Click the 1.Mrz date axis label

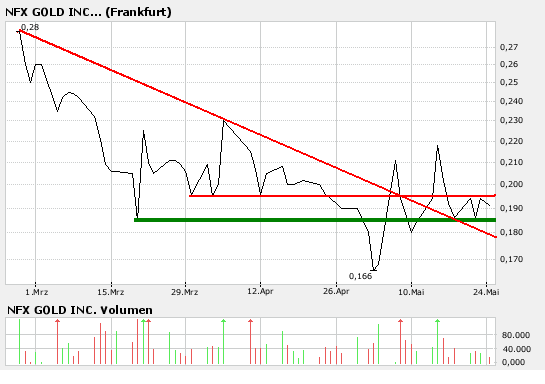(36, 292)
